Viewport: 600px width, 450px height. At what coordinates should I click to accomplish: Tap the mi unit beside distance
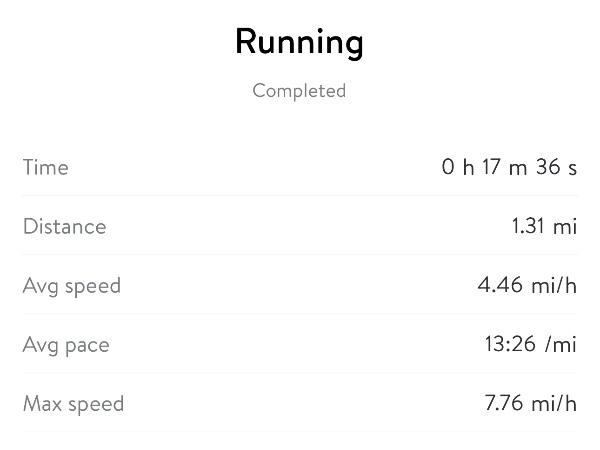coord(566,226)
